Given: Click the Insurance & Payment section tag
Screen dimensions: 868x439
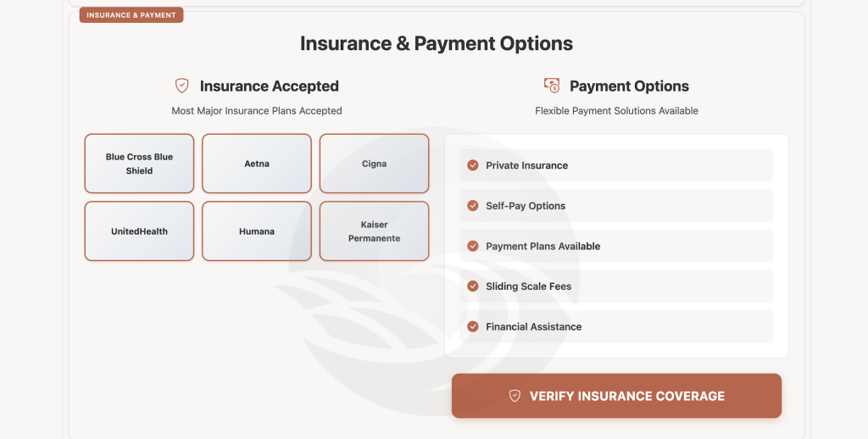Looking at the screenshot, I should [131, 15].
